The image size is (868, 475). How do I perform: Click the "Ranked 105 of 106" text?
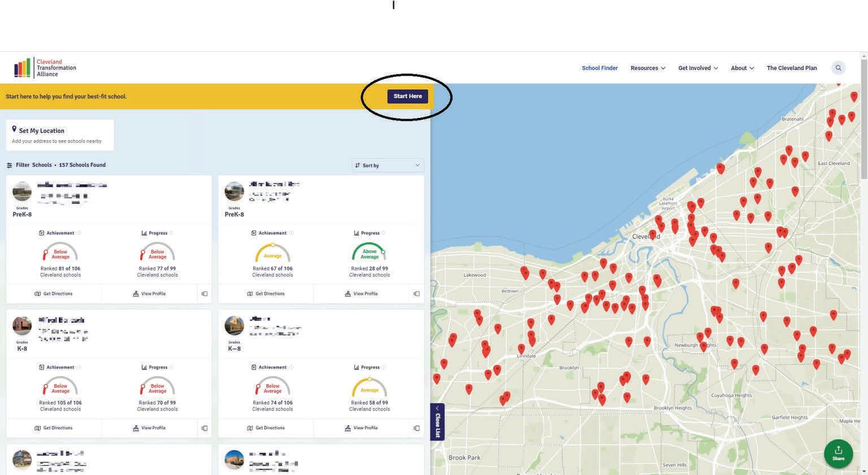tap(60, 403)
